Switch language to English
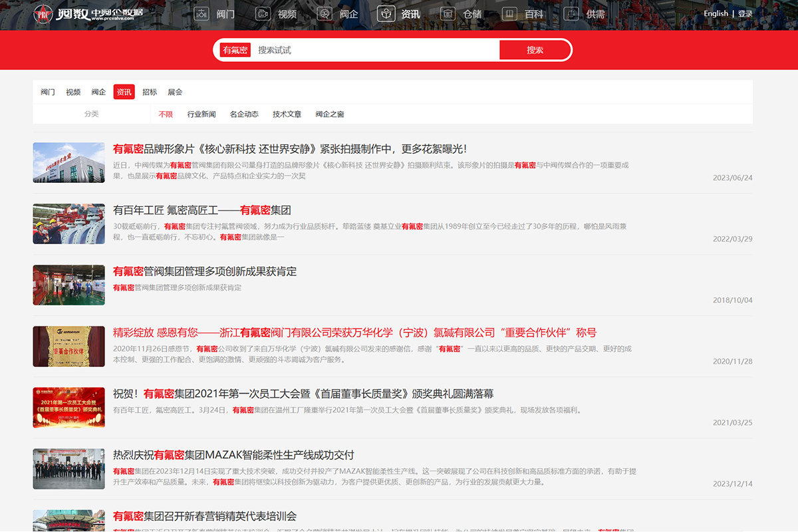 pos(716,13)
